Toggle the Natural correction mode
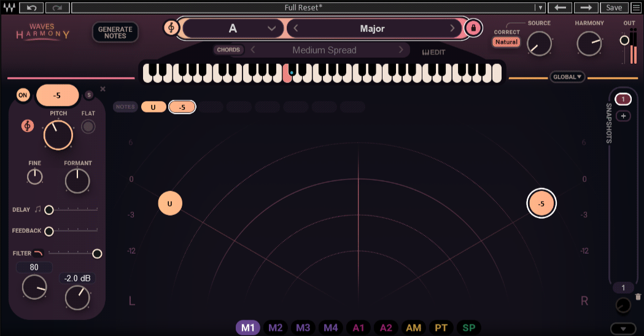Image resolution: width=644 pixels, height=336 pixels. pos(506,42)
